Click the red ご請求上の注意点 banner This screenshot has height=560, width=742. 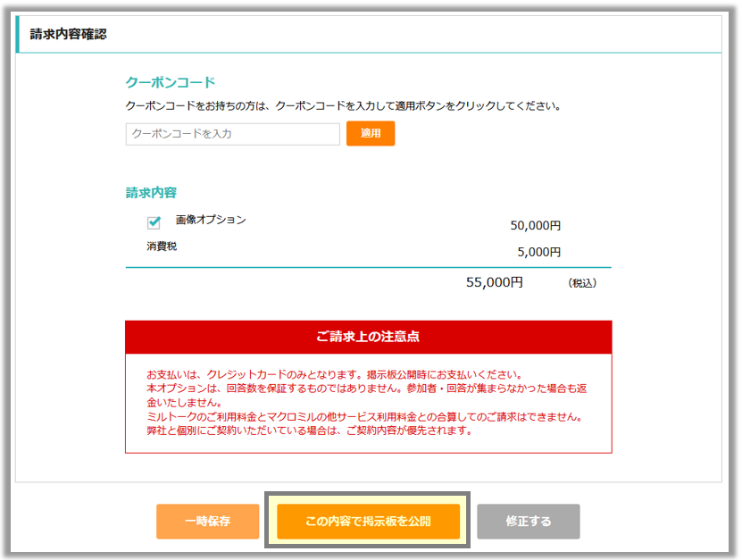368,337
